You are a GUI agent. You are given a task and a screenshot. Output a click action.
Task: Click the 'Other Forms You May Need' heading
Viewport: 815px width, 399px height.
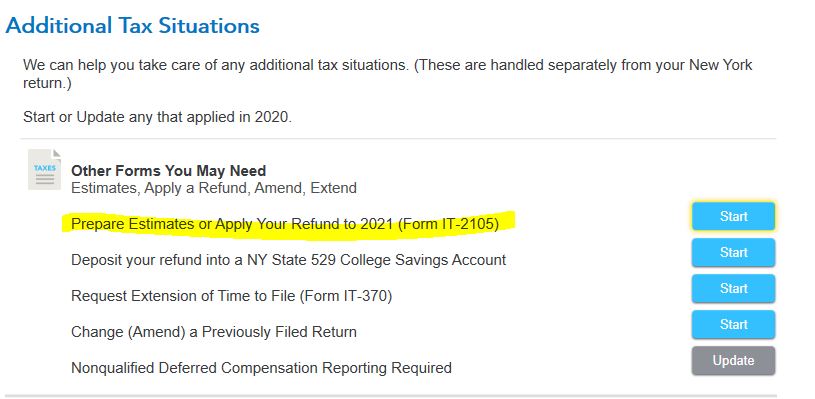point(168,171)
